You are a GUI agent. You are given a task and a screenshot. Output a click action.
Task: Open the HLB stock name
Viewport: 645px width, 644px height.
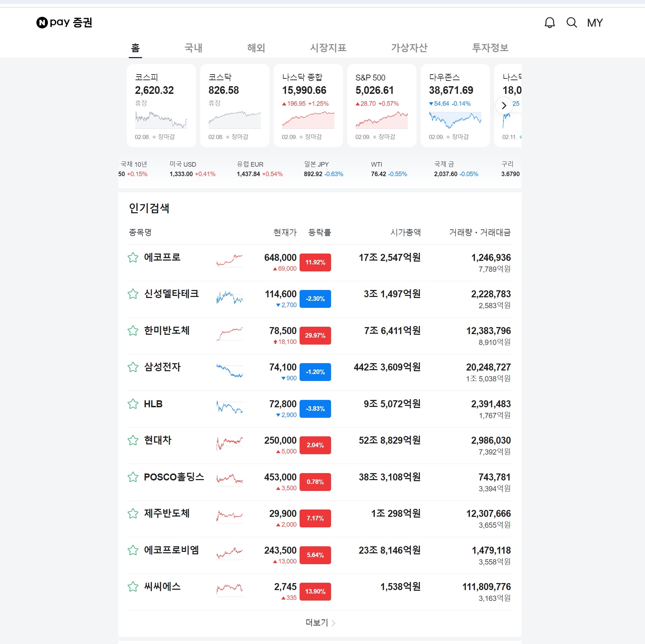point(153,404)
